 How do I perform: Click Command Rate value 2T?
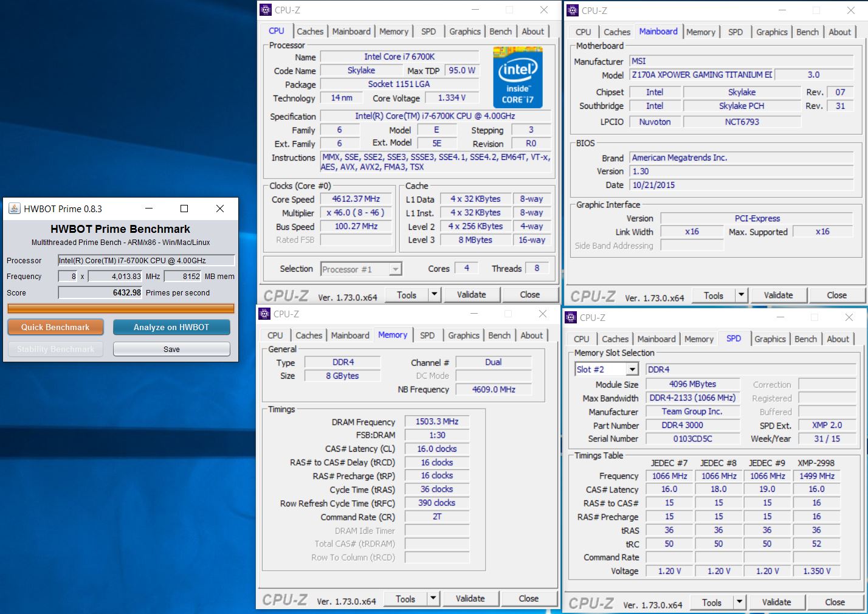click(437, 517)
